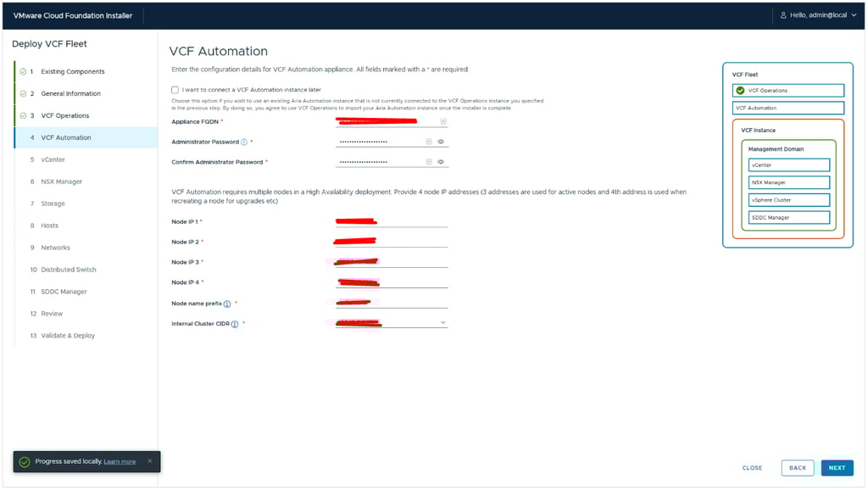Click the Node IP 2 input field
This screenshot has width=868, height=491.
[x=392, y=242]
